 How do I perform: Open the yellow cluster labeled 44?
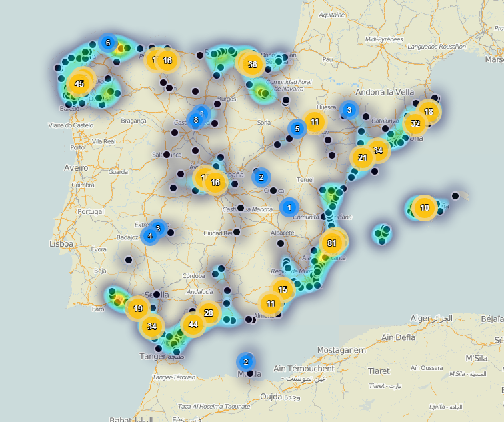[193, 324]
